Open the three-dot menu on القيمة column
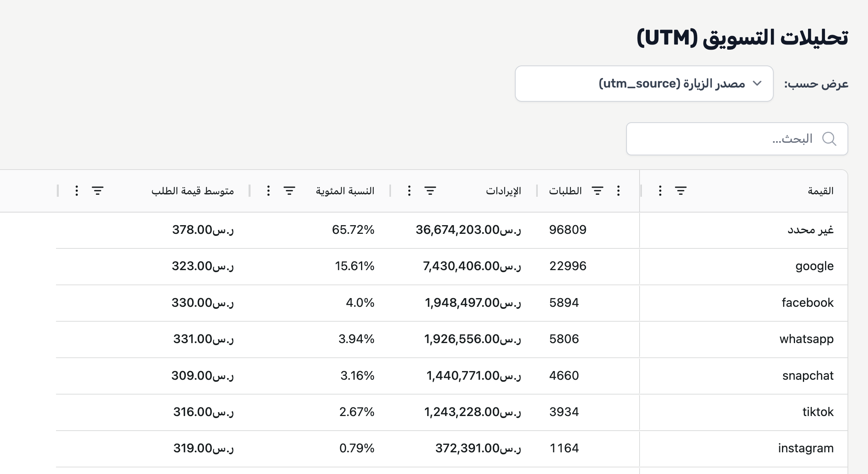The width and height of the screenshot is (868, 474). (x=659, y=190)
